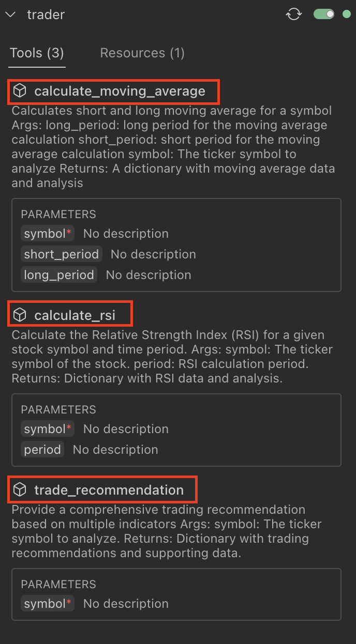Select the trade_recommendation tool name
The height and width of the screenshot is (644, 356).
109,490
